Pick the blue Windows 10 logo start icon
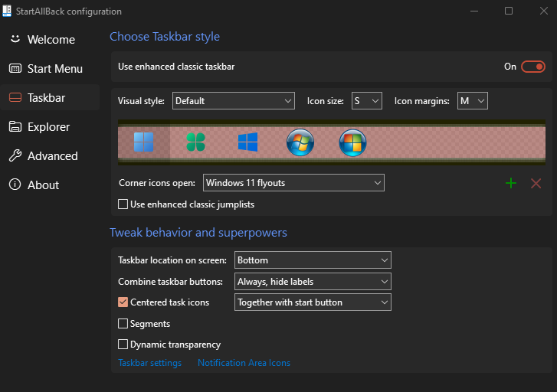 [247, 142]
